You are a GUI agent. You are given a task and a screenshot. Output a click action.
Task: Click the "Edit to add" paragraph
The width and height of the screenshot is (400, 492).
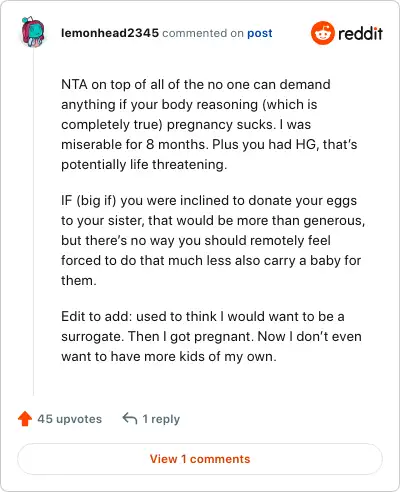pos(211,336)
